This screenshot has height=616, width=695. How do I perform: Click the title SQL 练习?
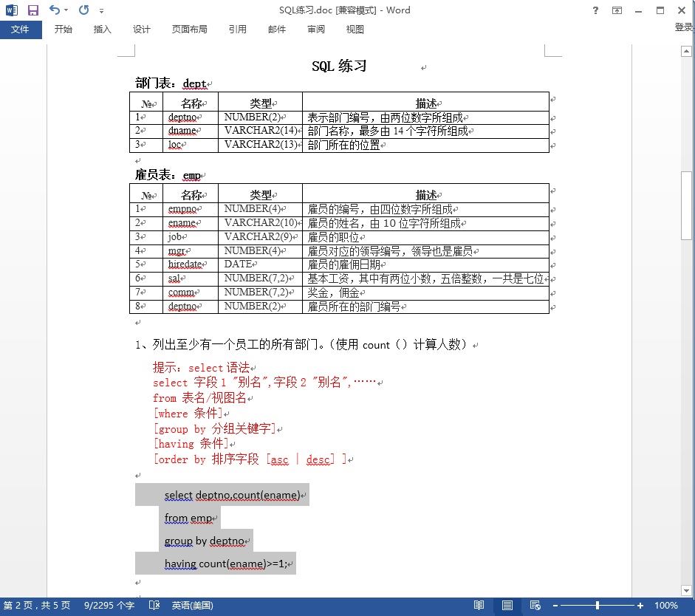click(x=339, y=66)
